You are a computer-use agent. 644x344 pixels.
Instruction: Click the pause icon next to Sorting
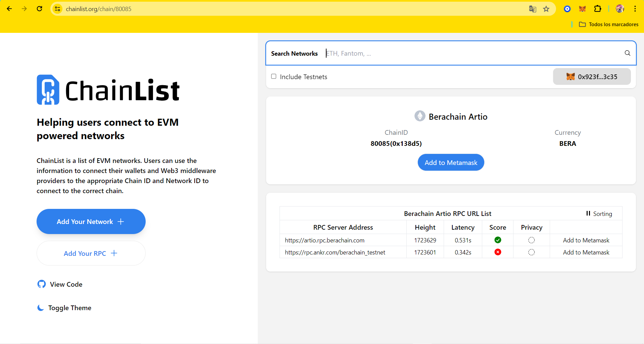pyautogui.click(x=588, y=213)
